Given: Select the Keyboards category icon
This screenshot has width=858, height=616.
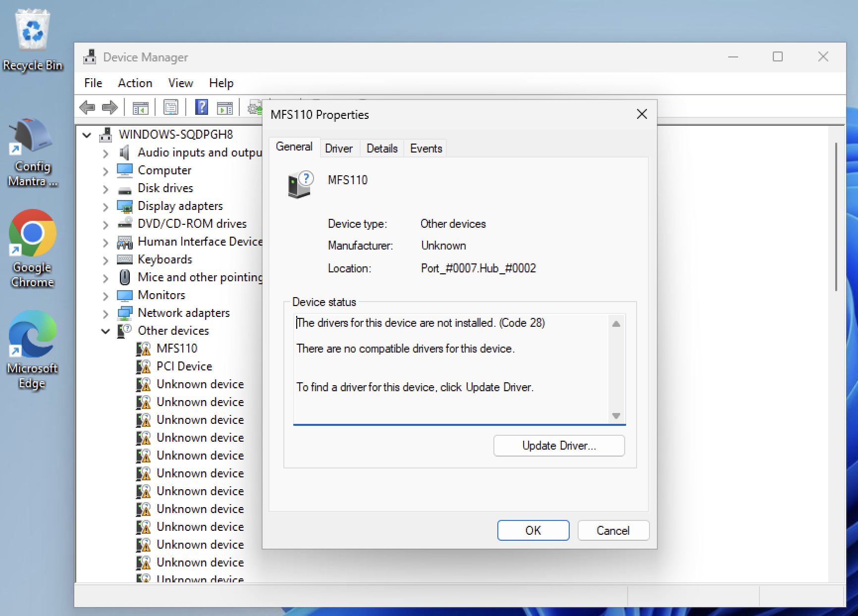Looking at the screenshot, I should (x=125, y=259).
